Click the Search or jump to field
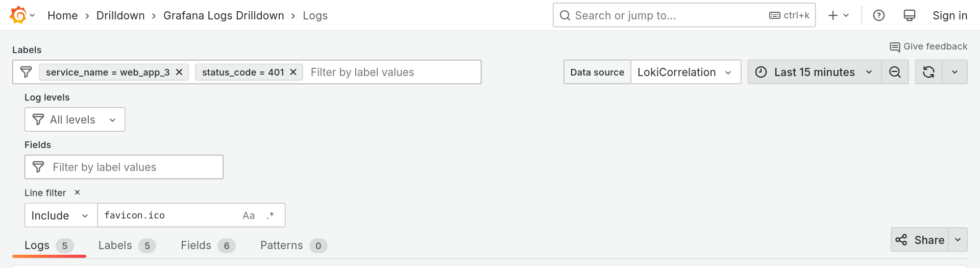This screenshot has width=980, height=268. pos(684,15)
